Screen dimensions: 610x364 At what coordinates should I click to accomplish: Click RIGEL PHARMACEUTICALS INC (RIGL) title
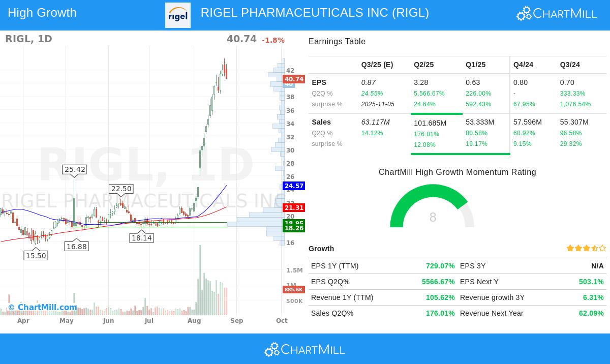pos(315,13)
